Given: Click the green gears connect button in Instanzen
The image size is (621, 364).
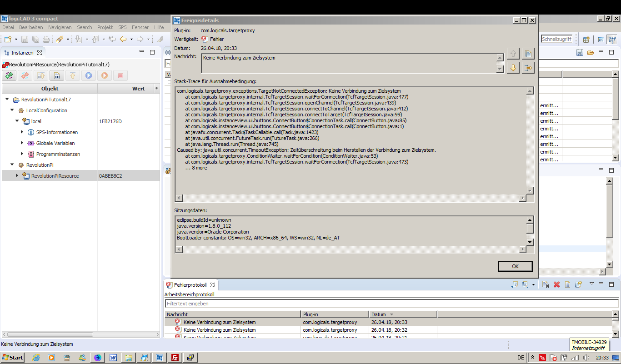Looking at the screenshot, I should (9, 75).
